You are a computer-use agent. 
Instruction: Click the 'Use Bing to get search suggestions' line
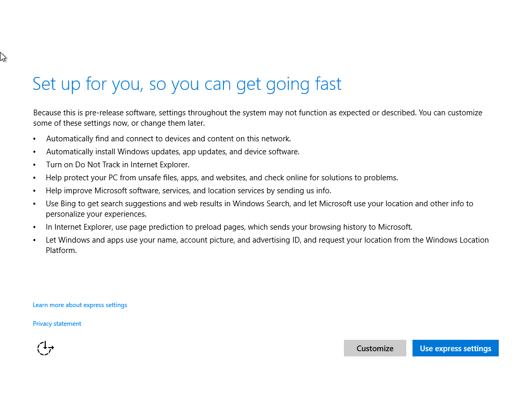pos(259,208)
